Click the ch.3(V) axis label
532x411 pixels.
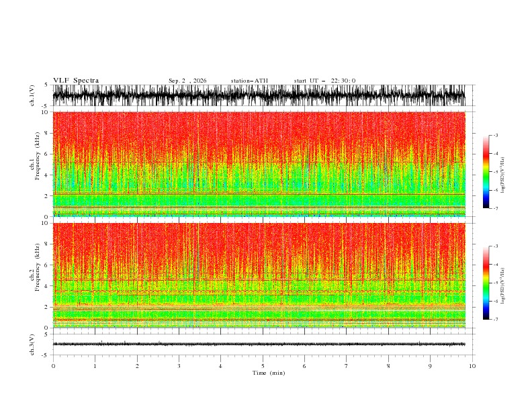pos(32,345)
